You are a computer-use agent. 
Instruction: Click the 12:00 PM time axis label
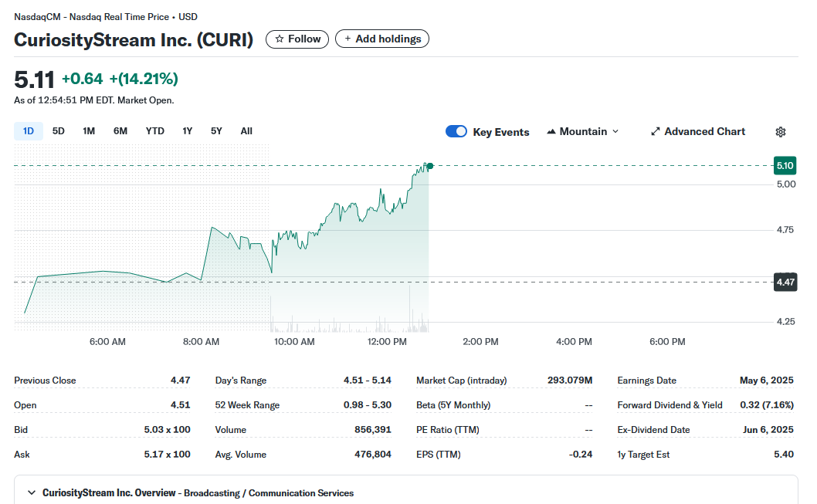[x=387, y=342]
